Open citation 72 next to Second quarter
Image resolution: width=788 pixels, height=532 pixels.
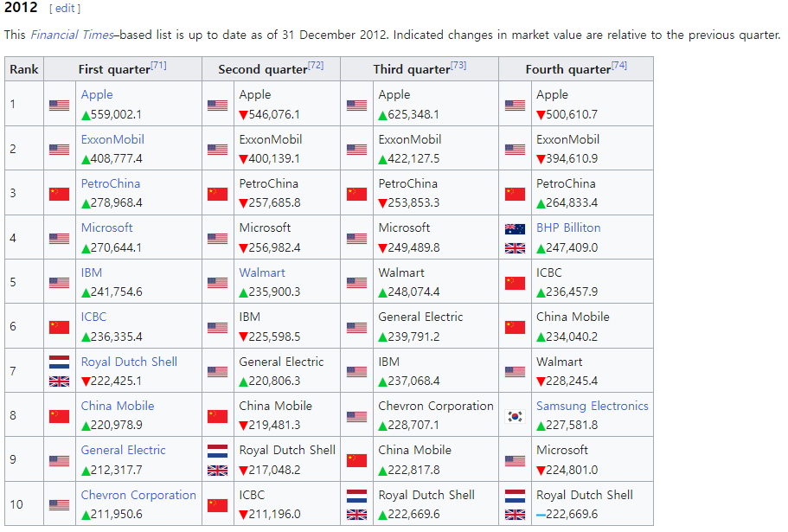316,65
